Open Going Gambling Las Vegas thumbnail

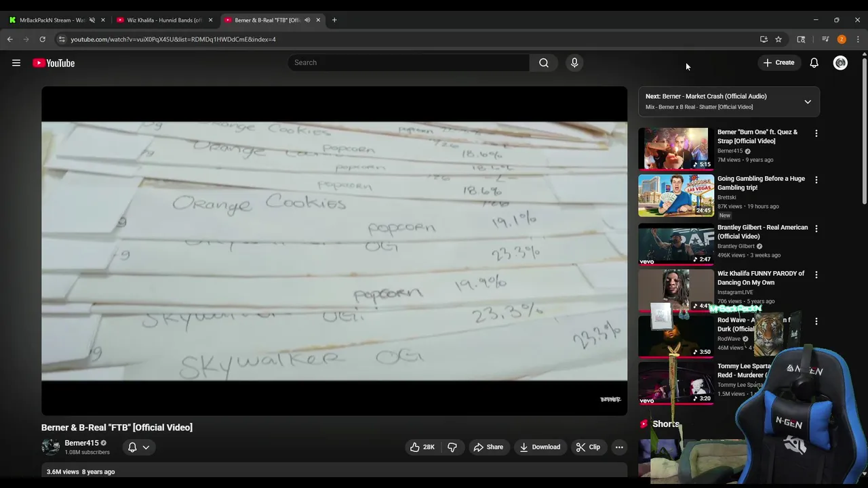(676, 195)
